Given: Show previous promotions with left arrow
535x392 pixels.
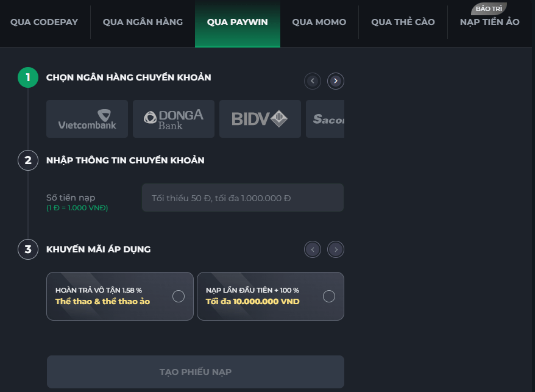Looking at the screenshot, I should pyautogui.click(x=313, y=249).
